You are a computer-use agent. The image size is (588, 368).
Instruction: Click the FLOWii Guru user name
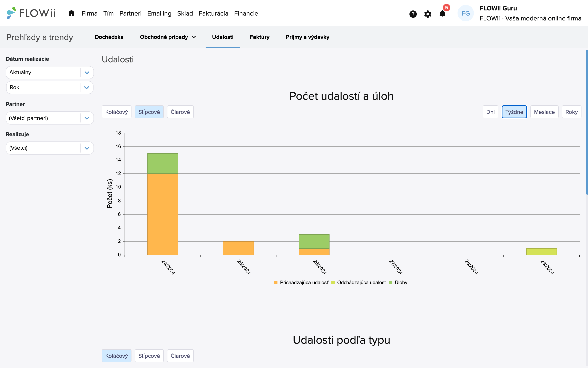tap(498, 8)
